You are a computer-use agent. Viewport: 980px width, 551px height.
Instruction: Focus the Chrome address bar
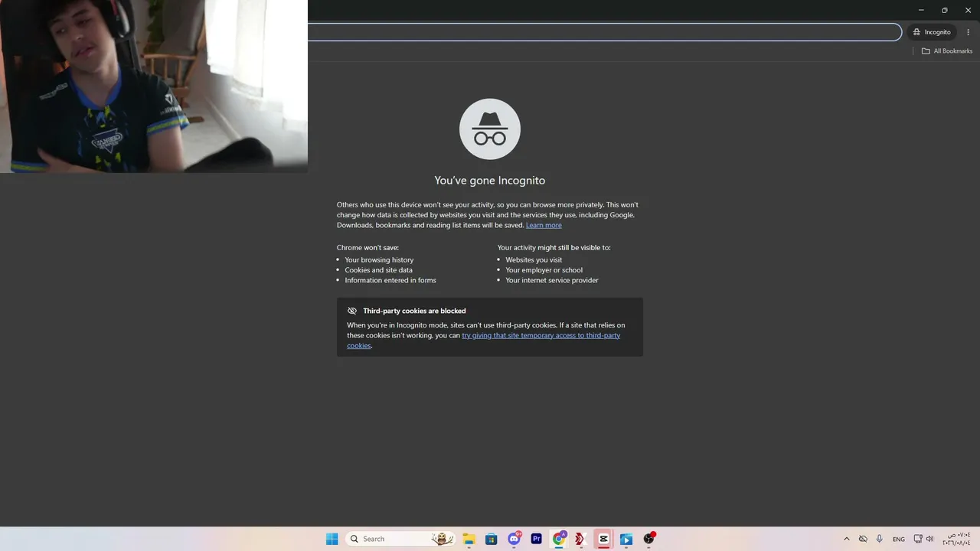(605, 32)
